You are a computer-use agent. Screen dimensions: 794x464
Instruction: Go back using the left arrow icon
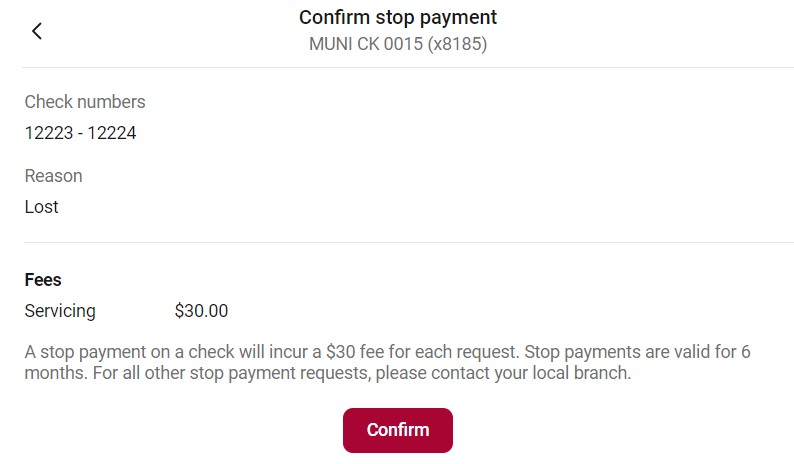click(x=37, y=31)
